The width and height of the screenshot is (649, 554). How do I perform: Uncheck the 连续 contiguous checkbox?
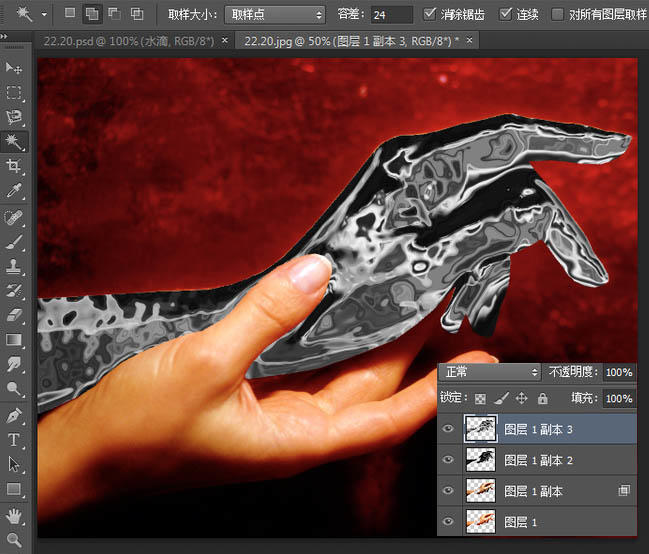506,14
